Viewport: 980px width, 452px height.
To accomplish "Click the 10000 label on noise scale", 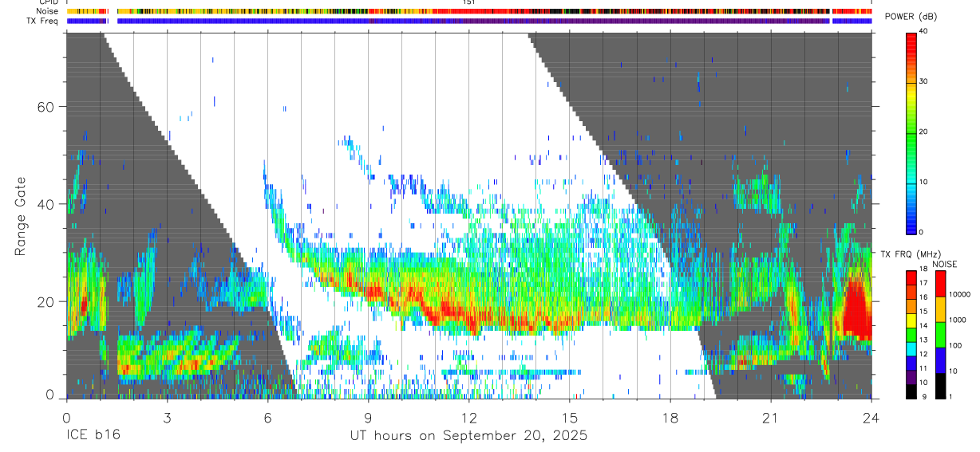I will click(962, 294).
